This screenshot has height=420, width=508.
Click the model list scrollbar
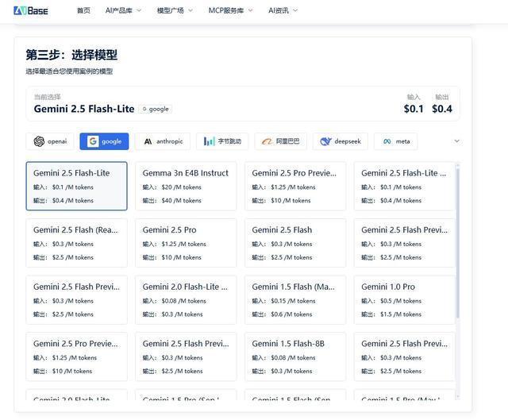458,241
